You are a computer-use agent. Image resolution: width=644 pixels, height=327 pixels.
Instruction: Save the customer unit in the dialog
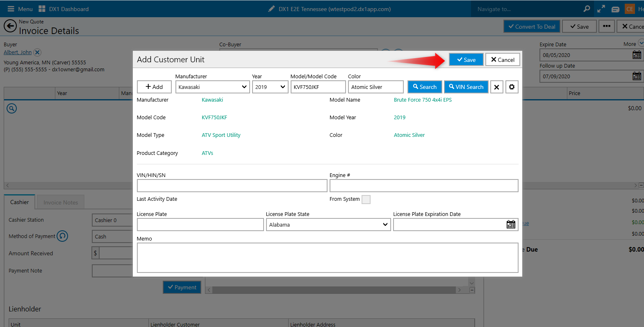pos(466,59)
